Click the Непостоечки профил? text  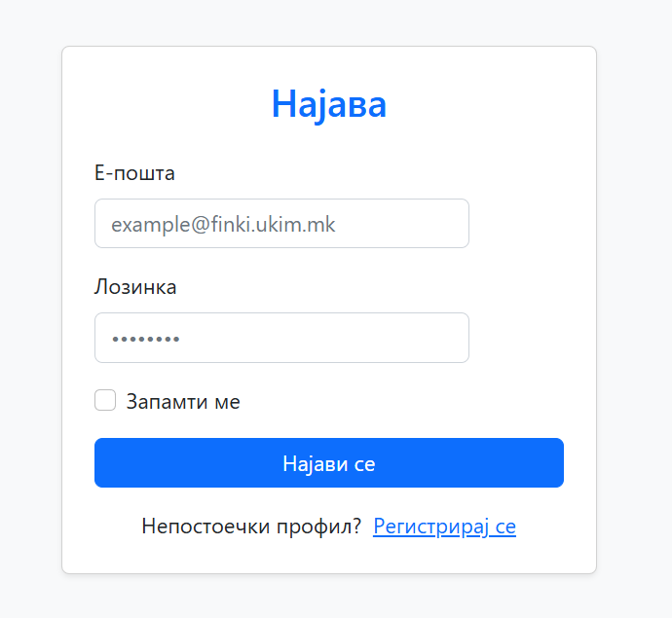251,527
